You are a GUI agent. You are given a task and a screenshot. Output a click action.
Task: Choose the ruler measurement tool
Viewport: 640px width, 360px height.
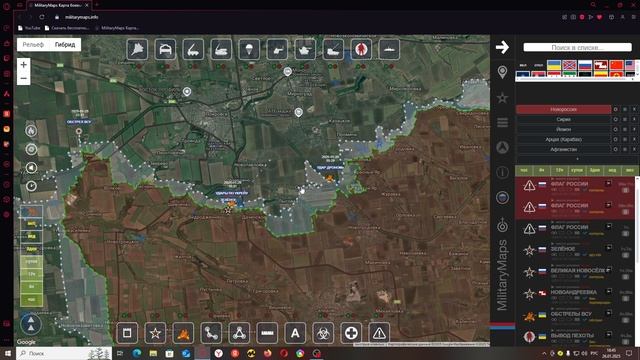[x=267, y=333]
